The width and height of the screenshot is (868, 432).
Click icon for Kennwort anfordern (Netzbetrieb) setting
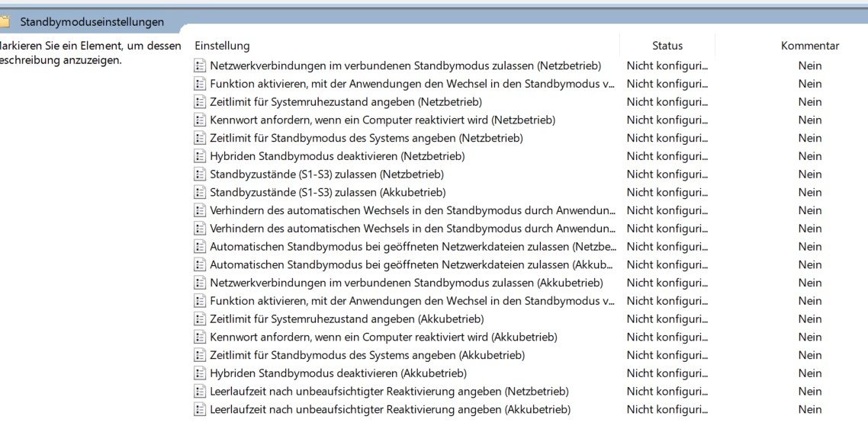199,120
